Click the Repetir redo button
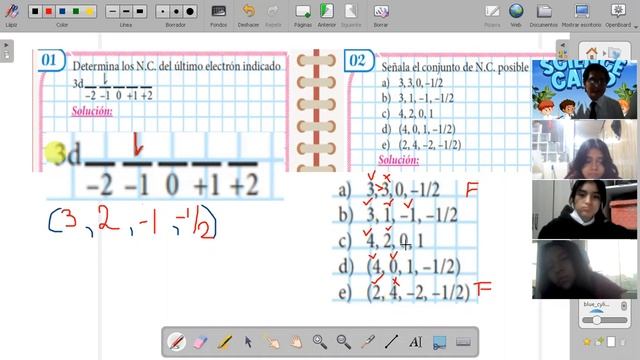 [x=273, y=15]
